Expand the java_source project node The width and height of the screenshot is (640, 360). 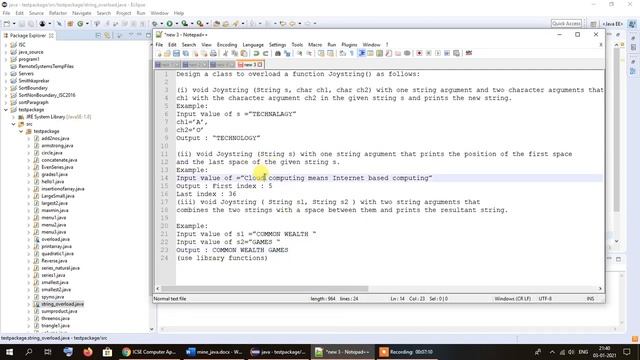[x=6, y=52]
